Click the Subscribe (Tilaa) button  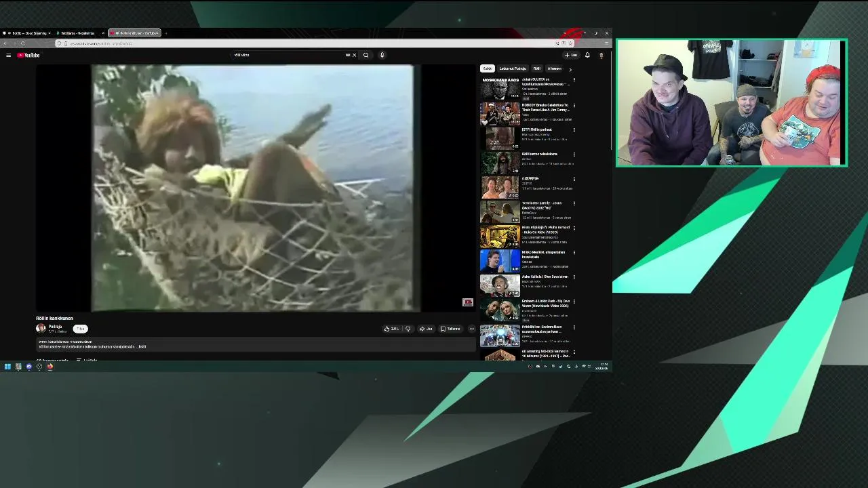pyautogui.click(x=80, y=329)
